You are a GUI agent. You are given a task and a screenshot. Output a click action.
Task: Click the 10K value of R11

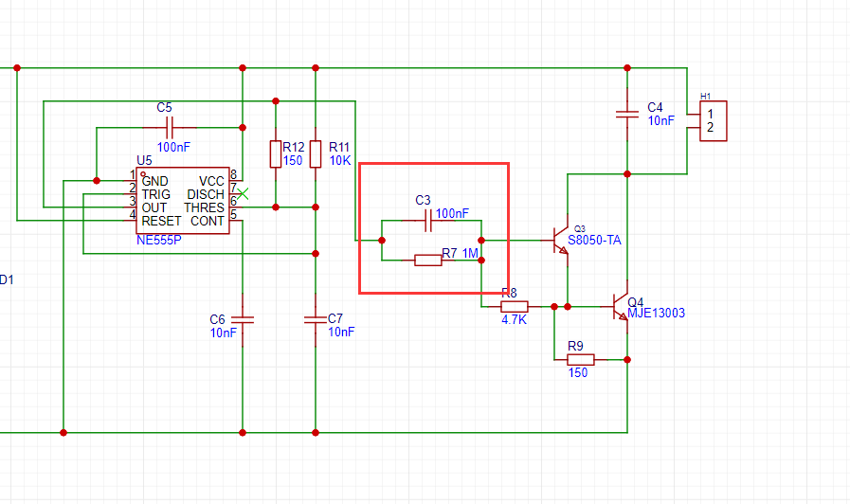[x=340, y=160]
